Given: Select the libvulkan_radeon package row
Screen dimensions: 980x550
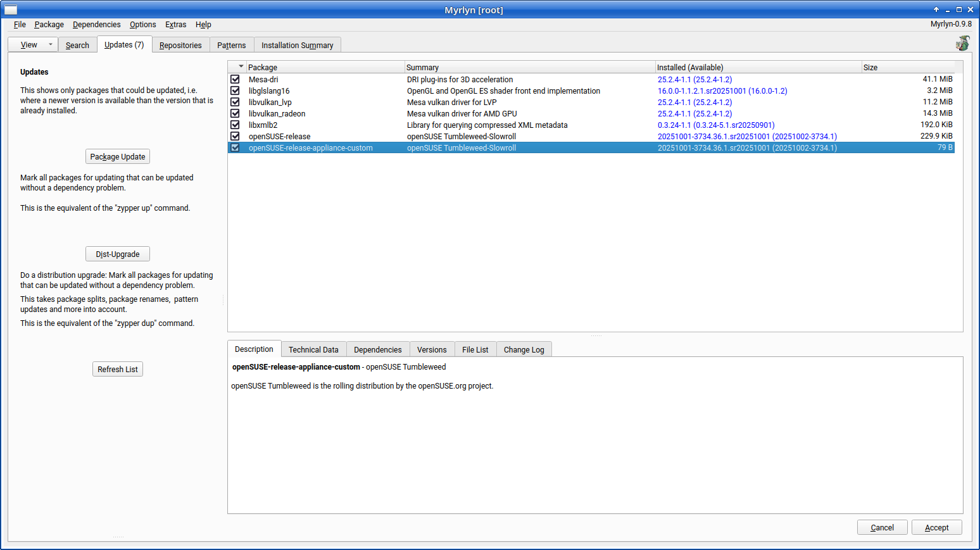Looking at the screenshot, I should tap(277, 114).
